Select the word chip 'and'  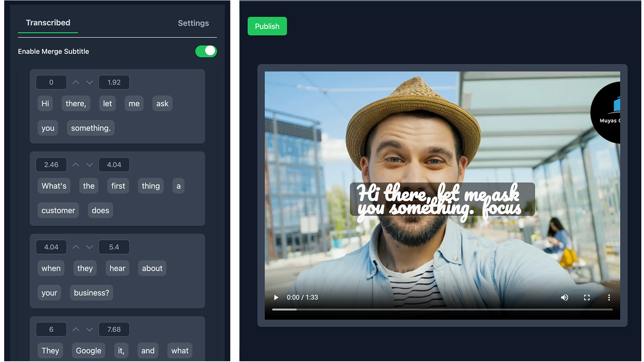pos(148,351)
